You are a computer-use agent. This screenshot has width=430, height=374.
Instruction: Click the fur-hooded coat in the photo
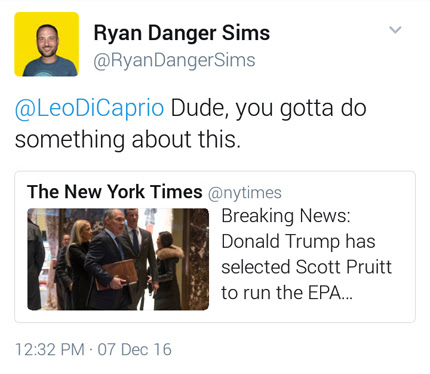(x=169, y=271)
